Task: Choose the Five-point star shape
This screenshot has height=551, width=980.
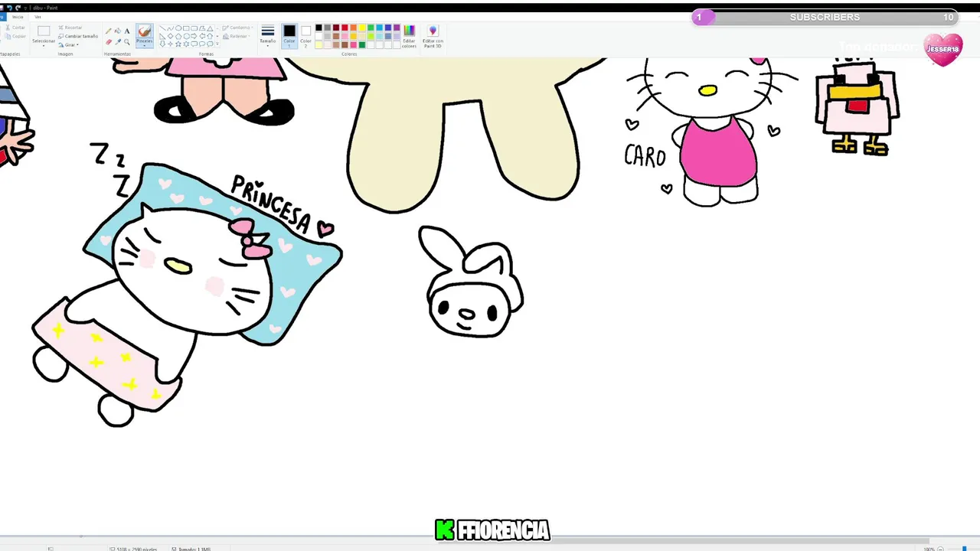Action: click(x=178, y=44)
